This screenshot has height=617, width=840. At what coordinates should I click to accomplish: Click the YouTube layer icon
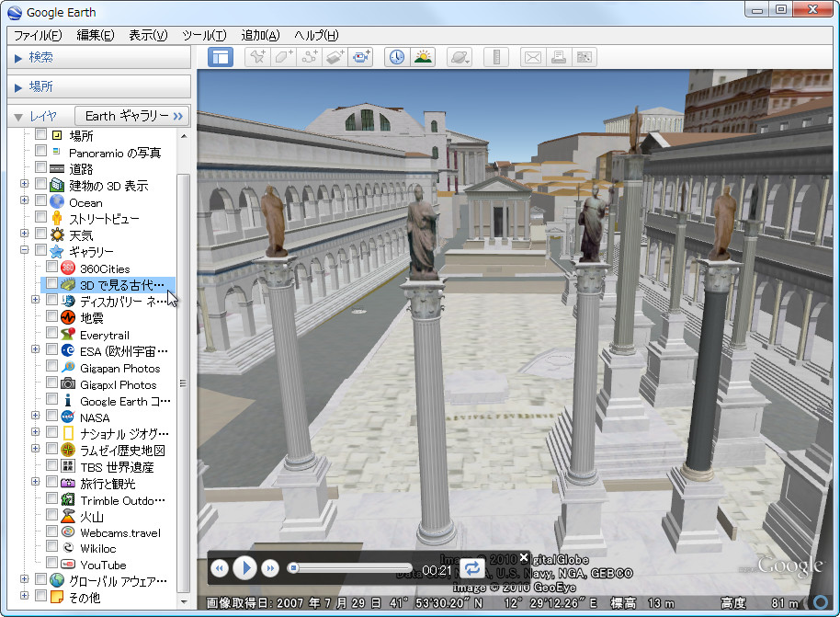tap(68, 564)
